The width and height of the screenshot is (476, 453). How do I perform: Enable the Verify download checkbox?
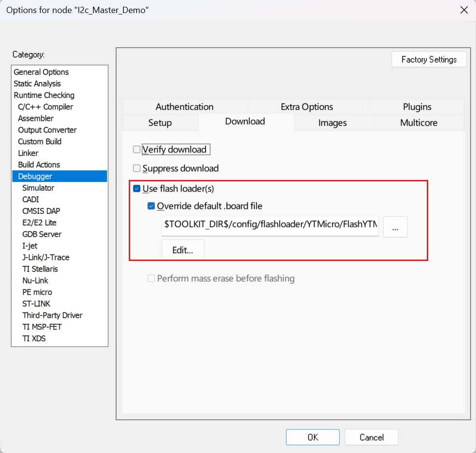137,150
